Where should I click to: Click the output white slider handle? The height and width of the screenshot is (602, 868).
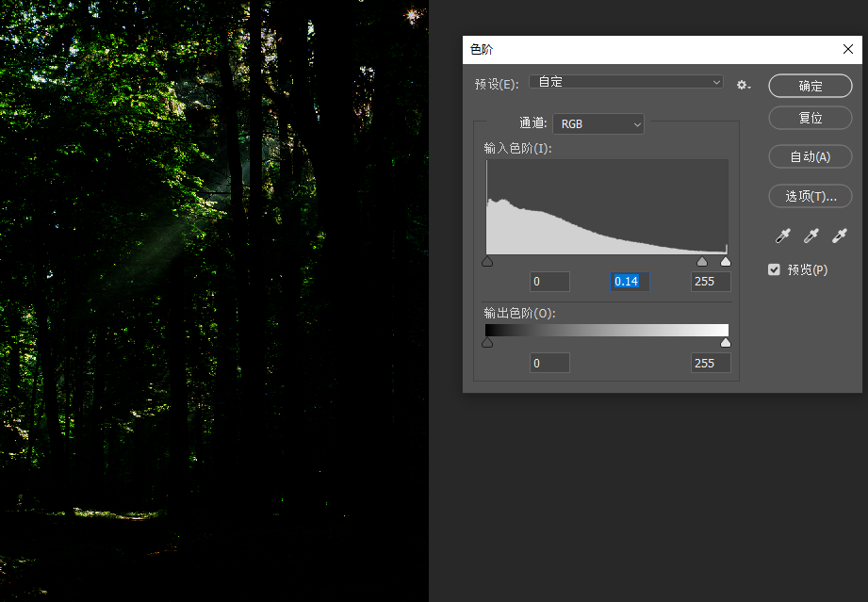(x=725, y=343)
